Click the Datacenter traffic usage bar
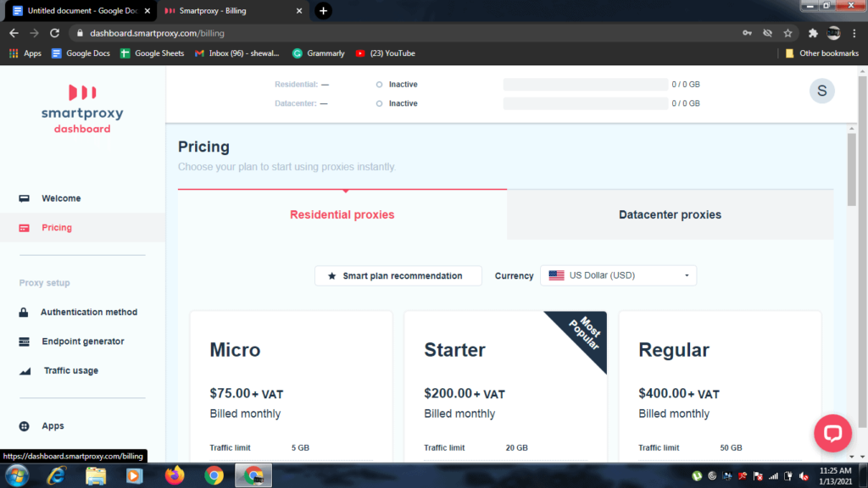This screenshot has height=488, width=868. point(586,103)
